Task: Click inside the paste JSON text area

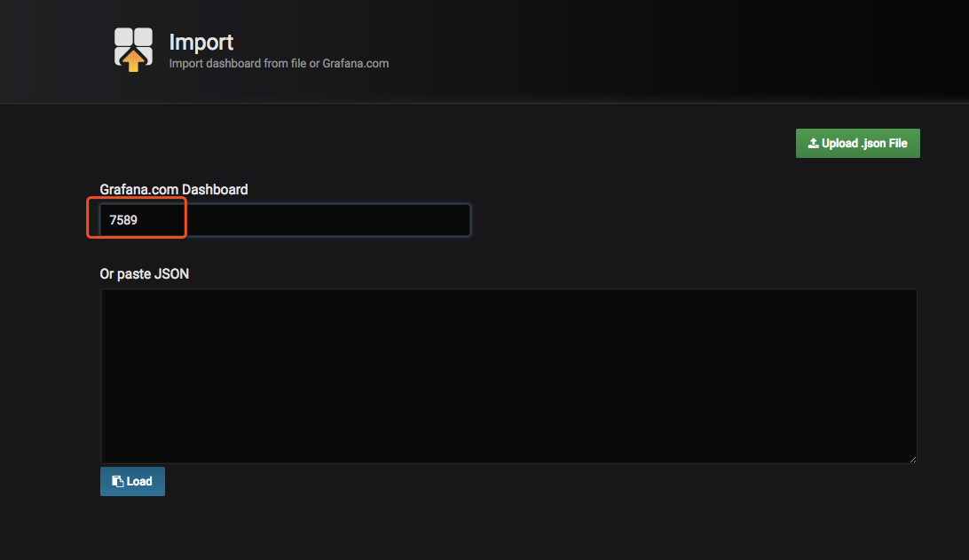Action: point(508,375)
